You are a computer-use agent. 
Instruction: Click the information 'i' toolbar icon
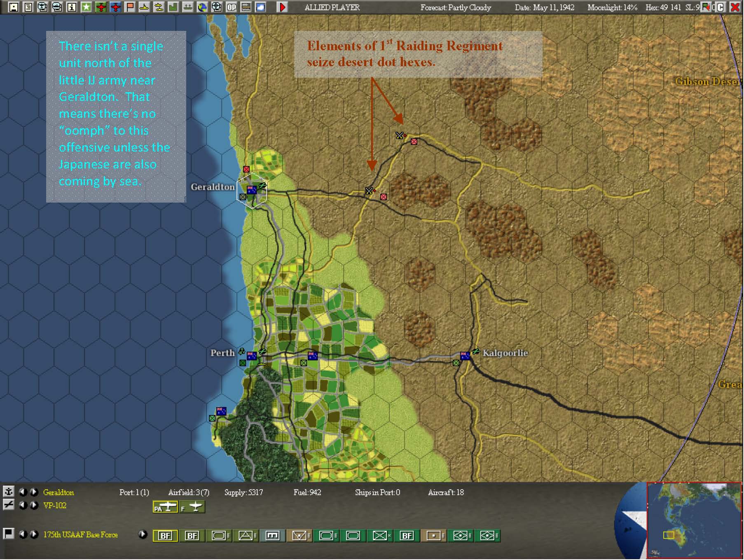click(72, 7)
